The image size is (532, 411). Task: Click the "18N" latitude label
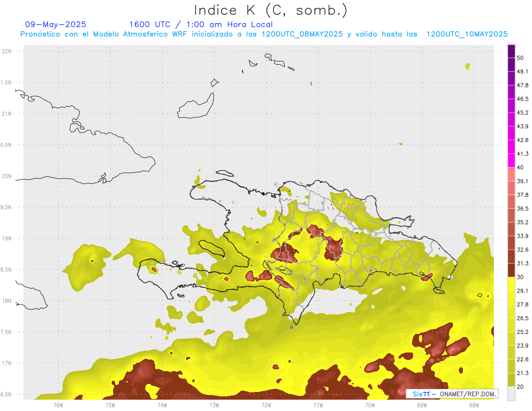(7, 301)
